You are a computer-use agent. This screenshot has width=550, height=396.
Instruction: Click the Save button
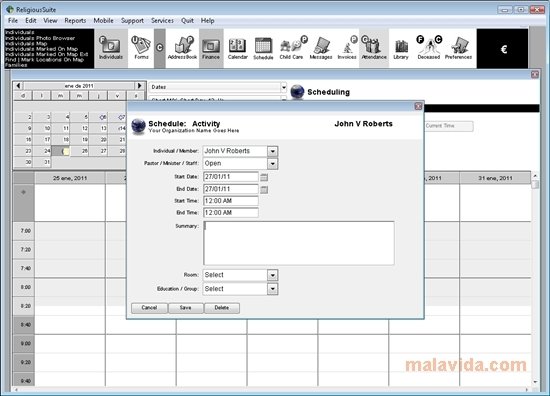tap(186, 308)
